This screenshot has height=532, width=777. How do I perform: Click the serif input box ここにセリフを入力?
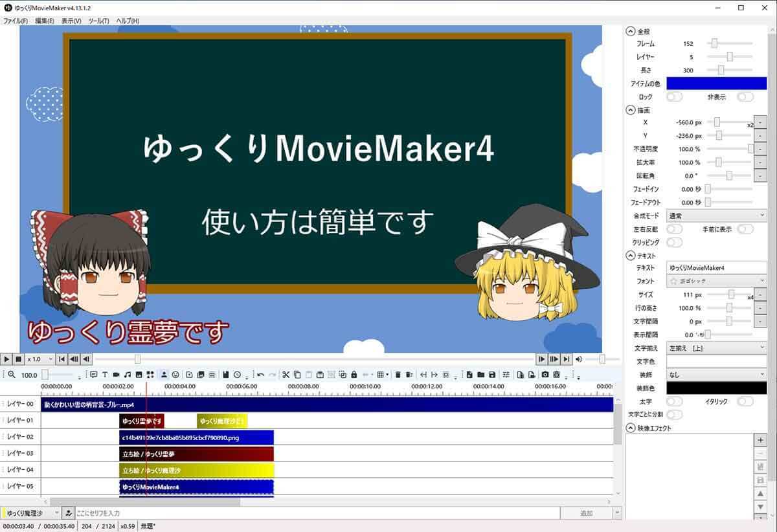(x=317, y=513)
